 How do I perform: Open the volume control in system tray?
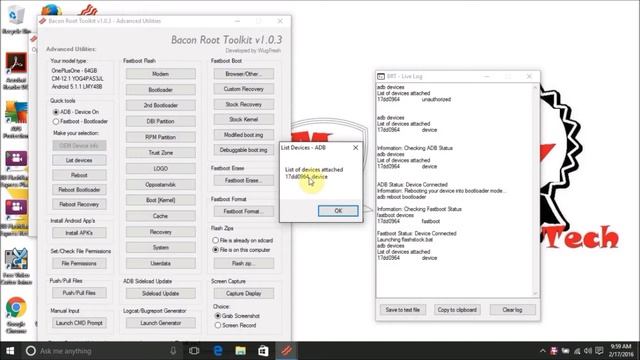[588, 351]
